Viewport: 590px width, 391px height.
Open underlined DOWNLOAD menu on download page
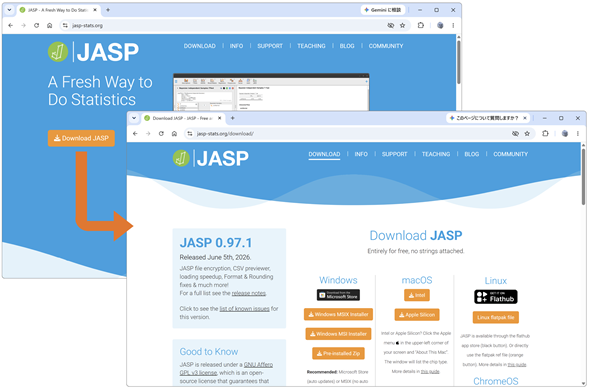tap(324, 154)
